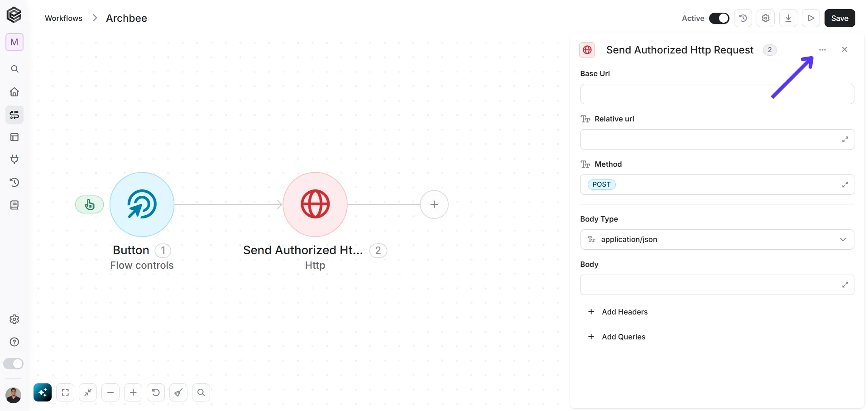The image size is (868, 411).
Task: Download the workflow with the export icon
Action: 788,18
